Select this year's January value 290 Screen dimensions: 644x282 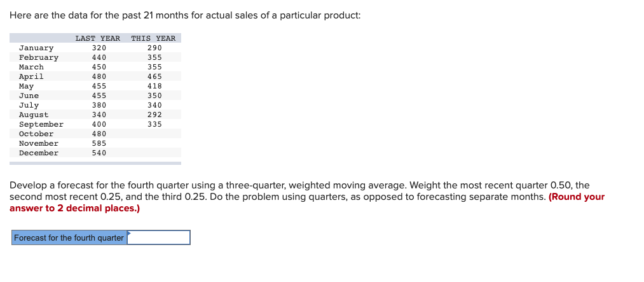tap(154, 48)
